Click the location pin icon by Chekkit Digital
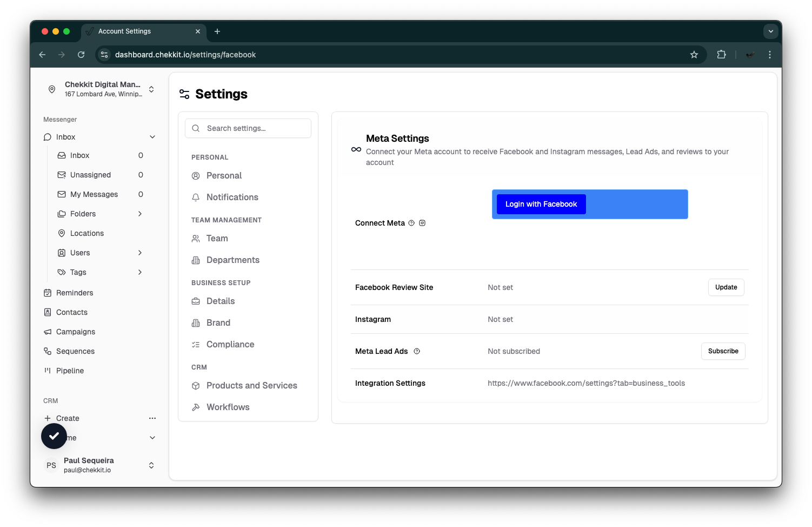This screenshot has width=812, height=527. click(52, 89)
